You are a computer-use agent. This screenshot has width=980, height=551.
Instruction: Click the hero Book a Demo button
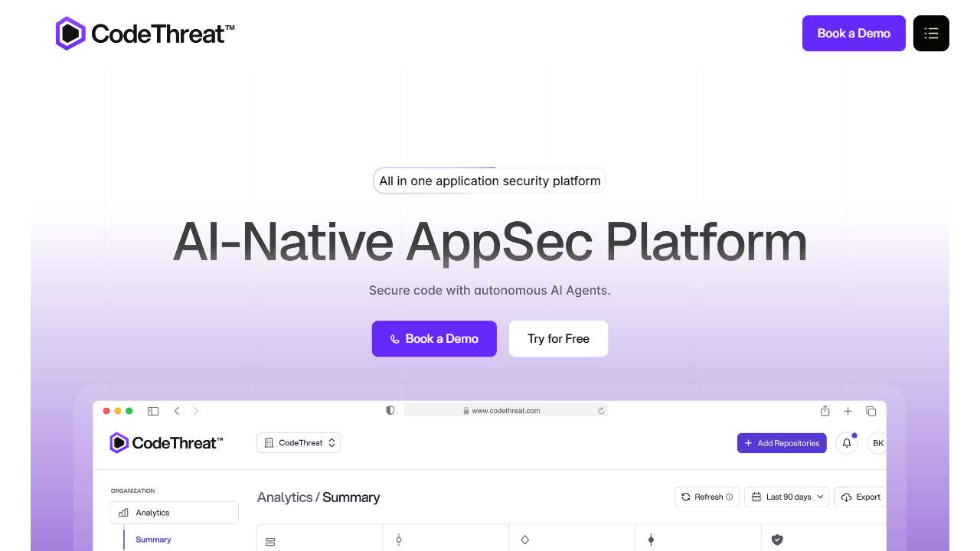434,339
